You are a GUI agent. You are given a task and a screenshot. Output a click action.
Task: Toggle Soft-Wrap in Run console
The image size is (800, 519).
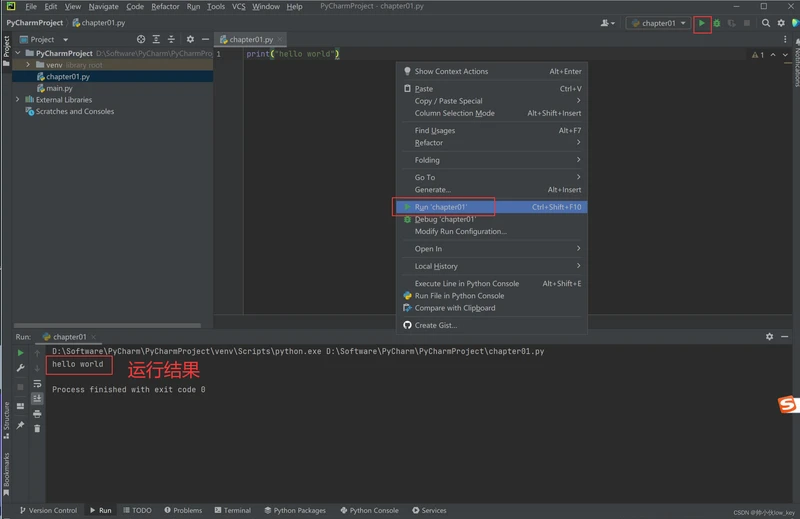tap(37, 384)
